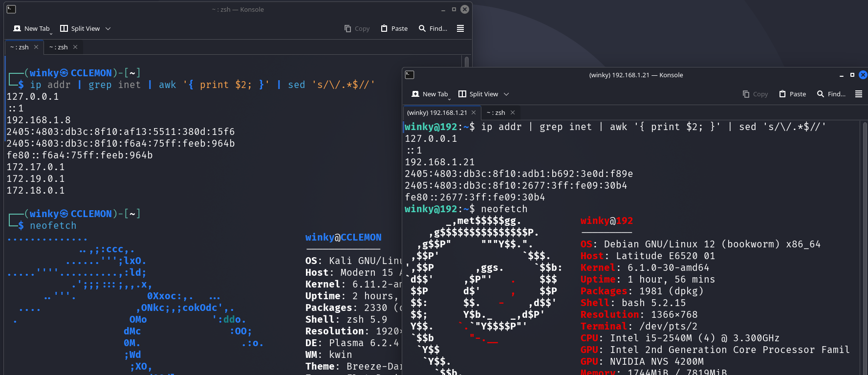Open New Tab profile dropdown arrow in back window

tap(51, 34)
